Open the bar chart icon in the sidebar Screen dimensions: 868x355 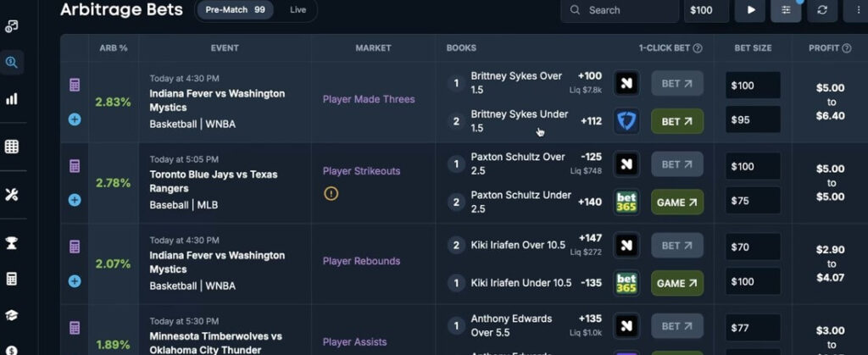[x=12, y=99]
